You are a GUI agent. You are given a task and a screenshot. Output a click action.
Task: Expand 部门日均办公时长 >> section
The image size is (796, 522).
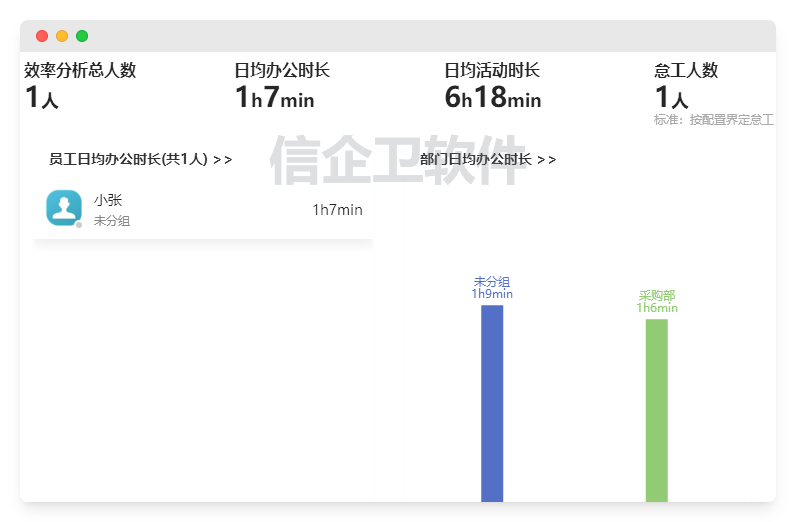488,159
